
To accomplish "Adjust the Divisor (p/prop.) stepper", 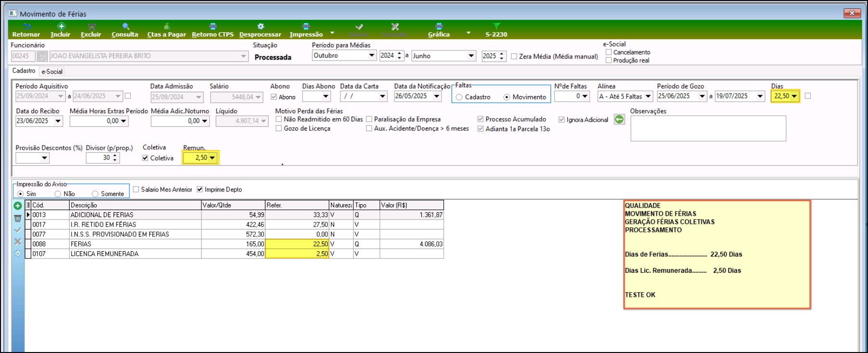I will pyautogui.click(x=115, y=158).
